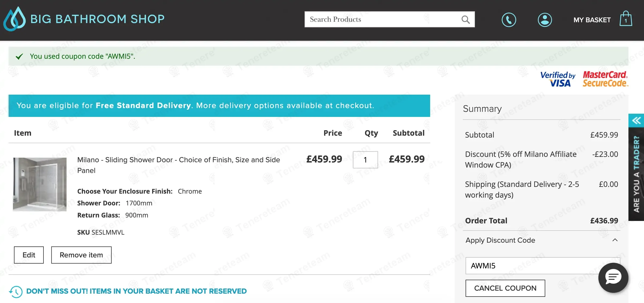Image resolution: width=644 pixels, height=303 pixels.
Task: Click the AWMI5 discount code field
Action: click(543, 266)
